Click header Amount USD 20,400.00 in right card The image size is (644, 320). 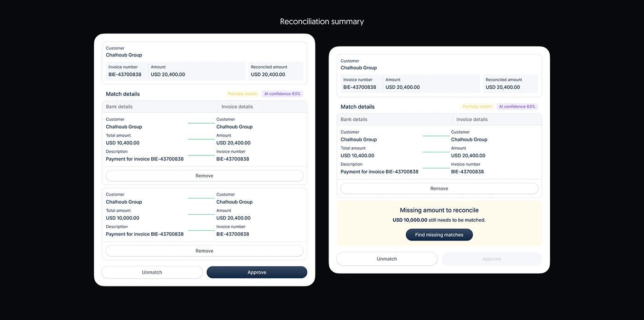pyautogui.click(x=402, y=87)
